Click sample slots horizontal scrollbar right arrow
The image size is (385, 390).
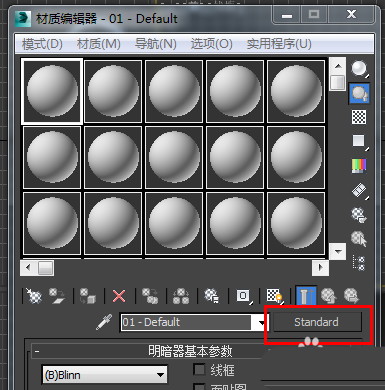(x=320, y=268)
